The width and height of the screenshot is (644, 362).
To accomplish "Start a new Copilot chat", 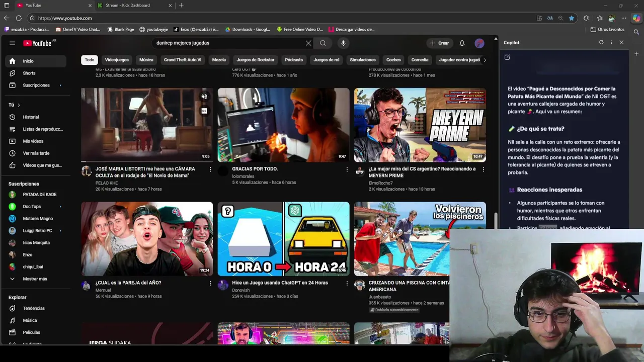I will tap(507, 57).
